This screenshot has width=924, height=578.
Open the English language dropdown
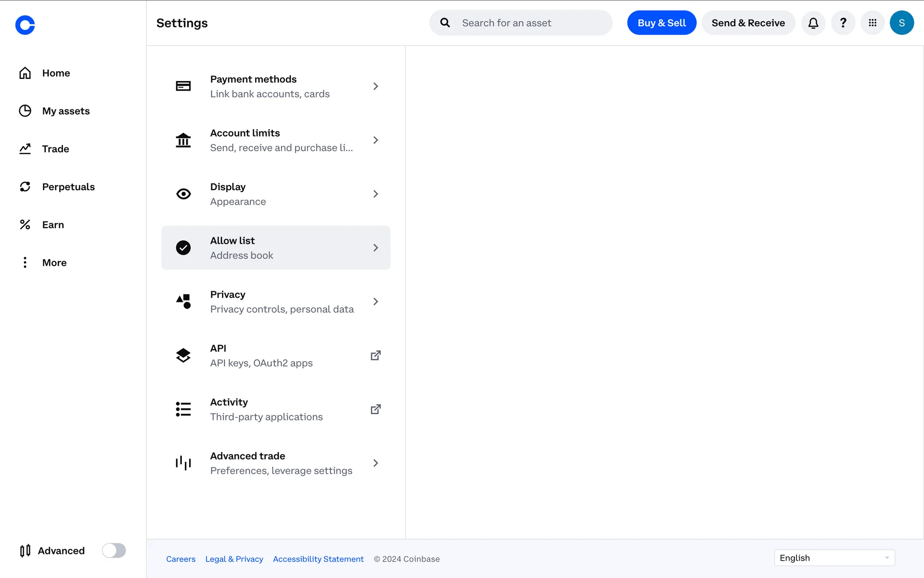[834, 558]
